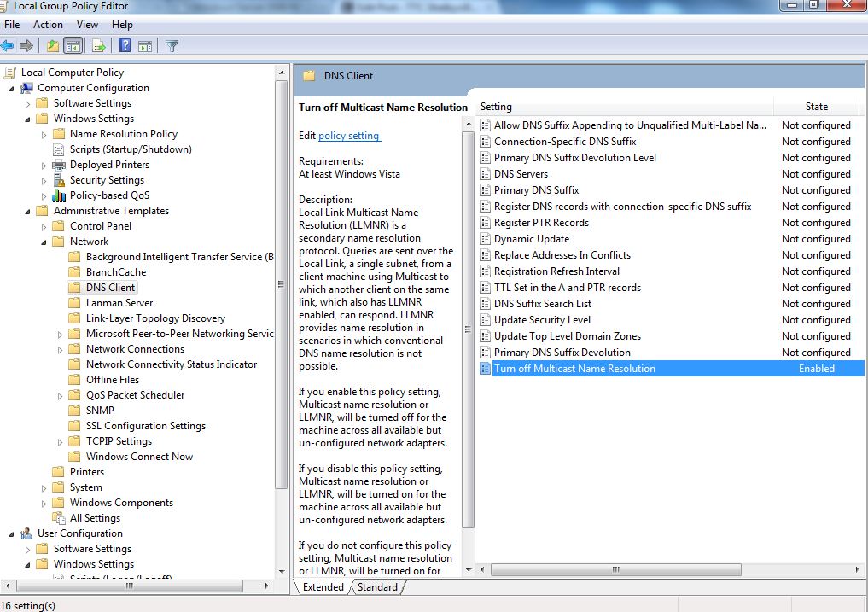868x612 pixels.
Task: Open Help using the question mark toolbar icon
Action: click(x=124, y=44)
